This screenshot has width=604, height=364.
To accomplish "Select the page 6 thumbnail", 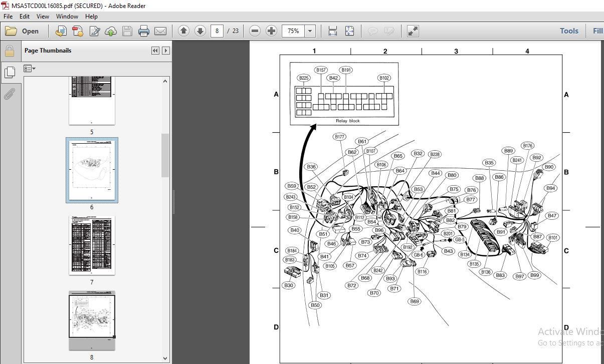I will [x=92, y=170].
